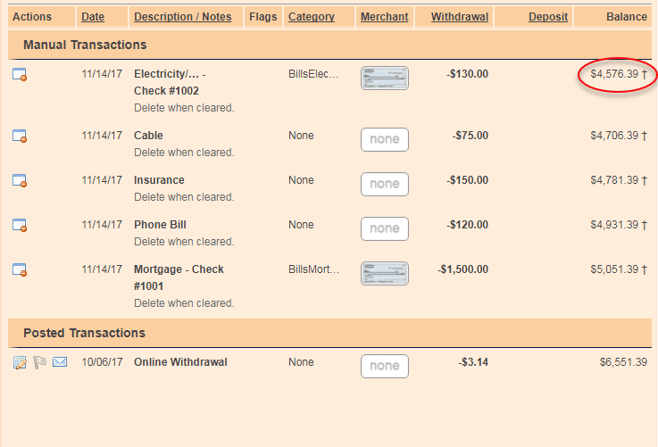658x447 pixels.
Task: Click the Cable row 'None' category
Action: click(301, 136)
